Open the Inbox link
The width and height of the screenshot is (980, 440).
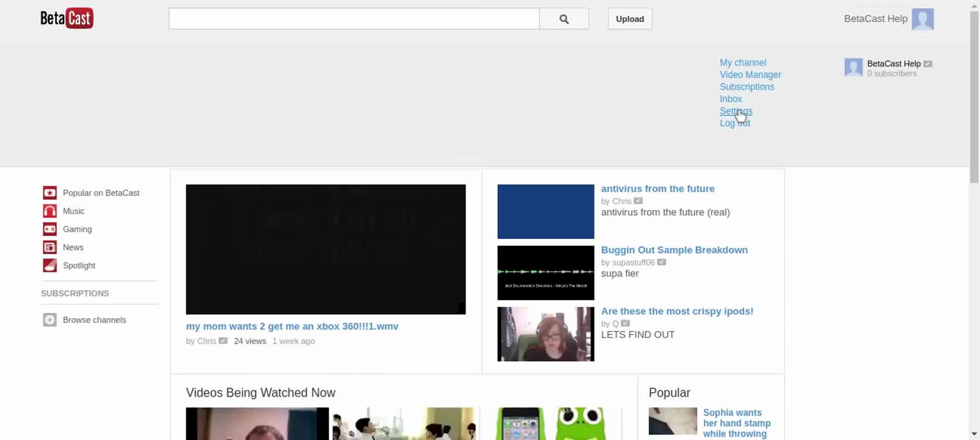coord(731,99)
